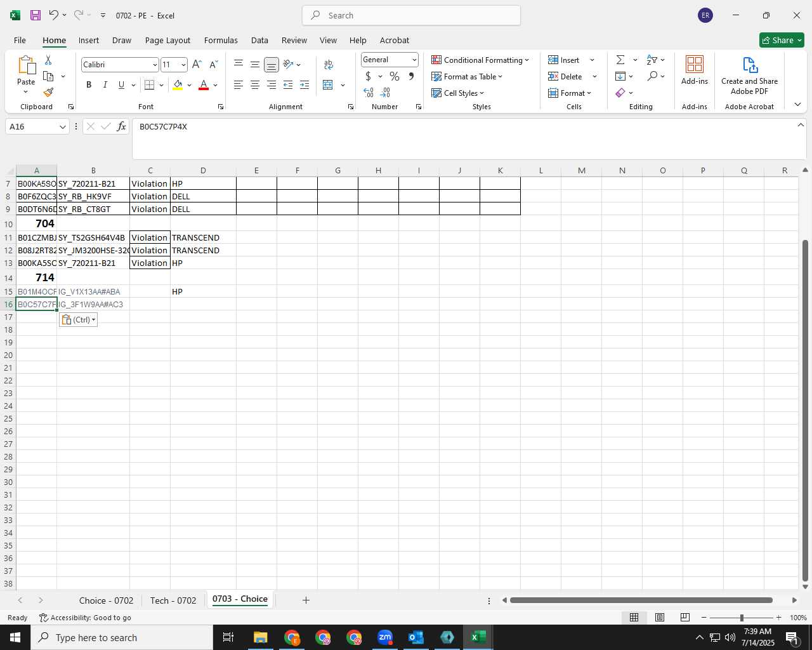Toggle Center horizontal alignment
The height and width of the screenshot is (650, 812).
(x=255, y=84)
